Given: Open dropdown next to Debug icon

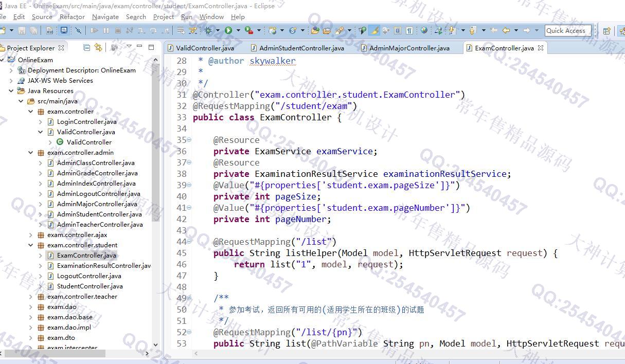Looking at the screenshot, I should [218, 30].
